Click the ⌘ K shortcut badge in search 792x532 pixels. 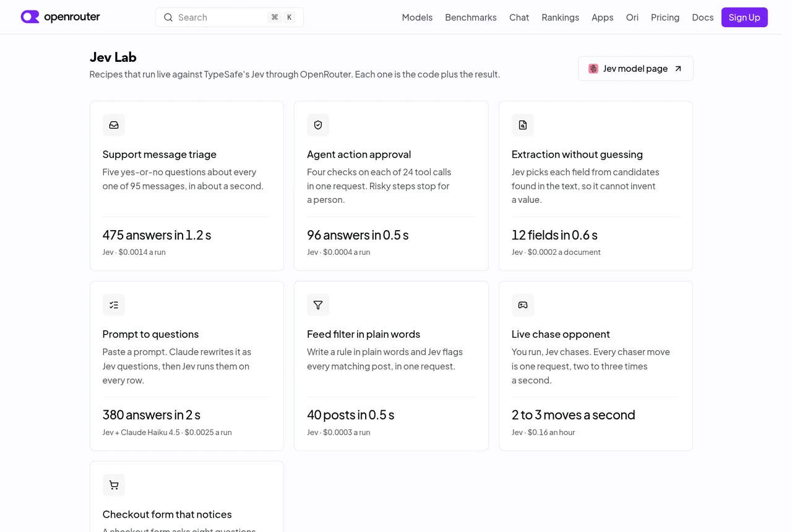coord(282,17)
